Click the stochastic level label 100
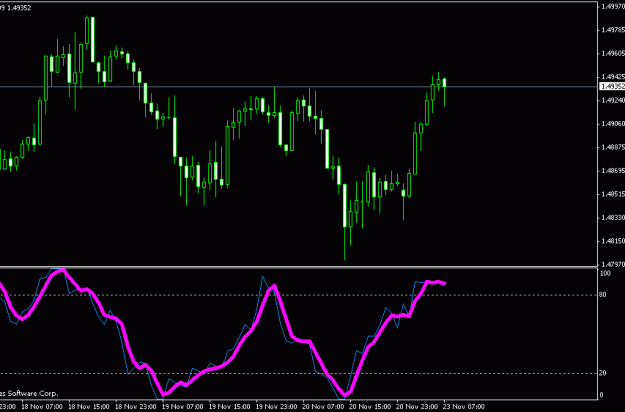Image resolution: width=625 pixels, height=412 pixels. pyautogui.click(x=605, y=273)
